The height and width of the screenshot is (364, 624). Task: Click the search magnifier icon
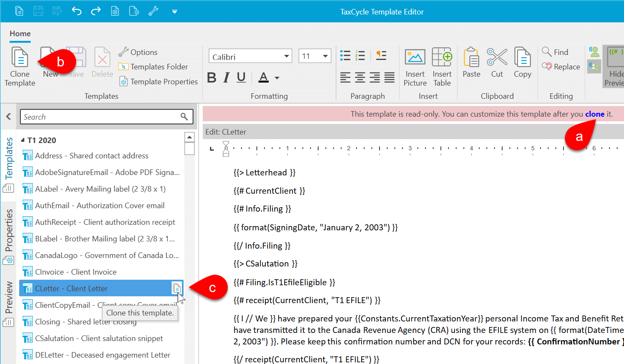pyautogui.click(x=184, y=117)
